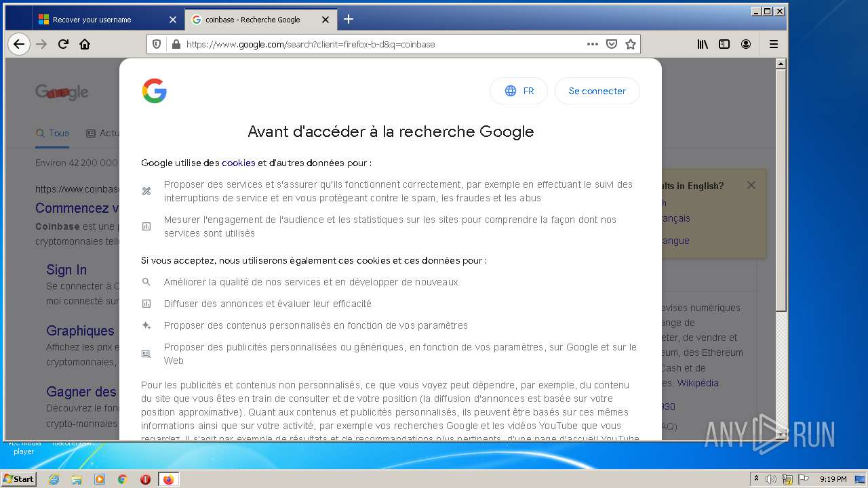
Task: Open the Graphiques sitelink
Action: [80, 331]
